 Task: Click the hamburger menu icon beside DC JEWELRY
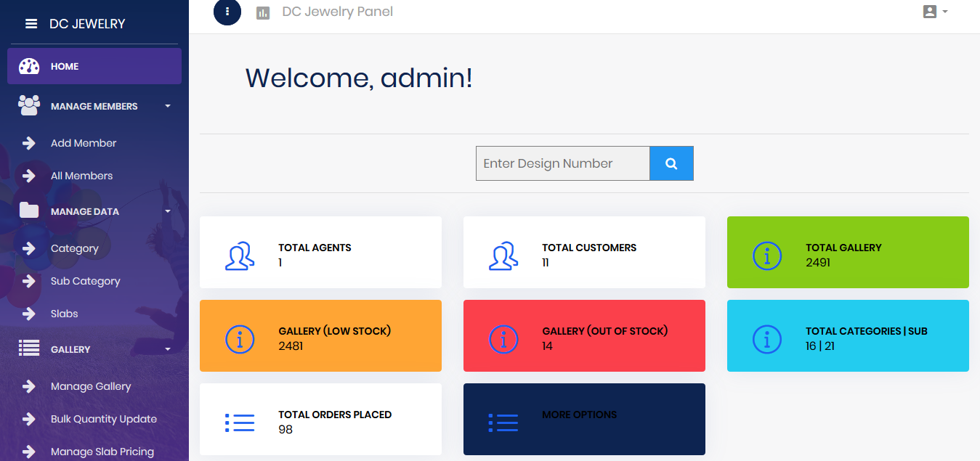[x=31, y=24]
